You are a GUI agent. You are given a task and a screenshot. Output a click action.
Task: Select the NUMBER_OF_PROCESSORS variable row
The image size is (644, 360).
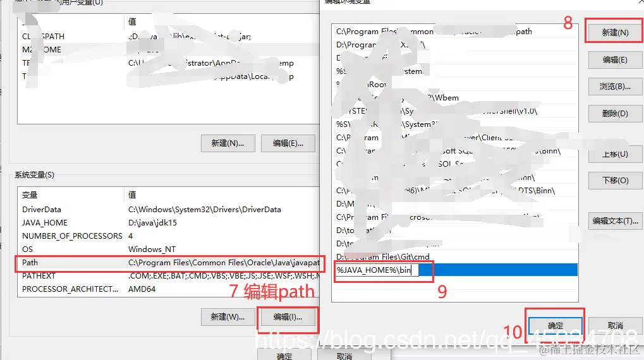tap(169, 236)
